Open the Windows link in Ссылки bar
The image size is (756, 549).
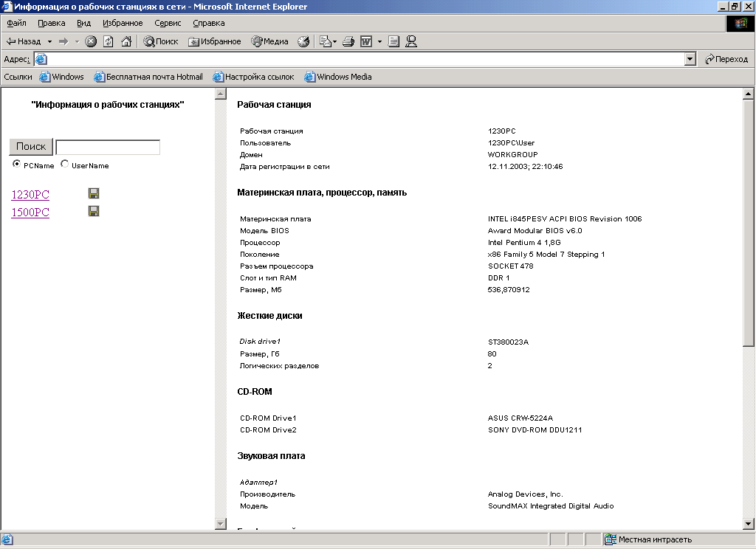pyautogui.click(x=62, y=77)
